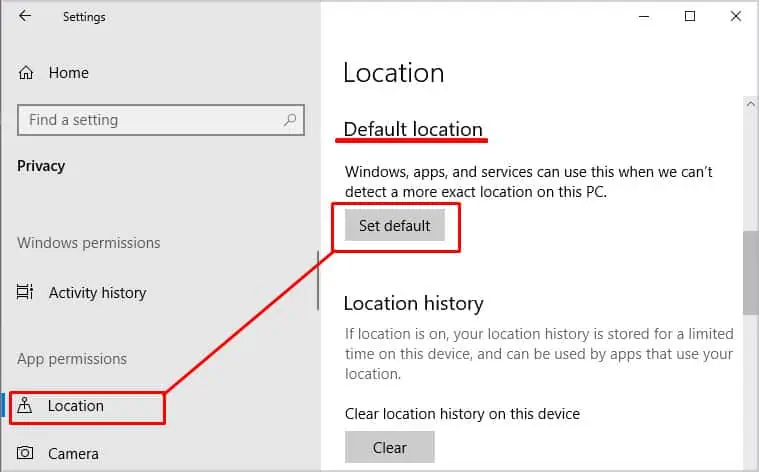Focus the Find a setting field
Viewport: 759px width, 472px height.
pyautogui.click(x=161, y=120)
